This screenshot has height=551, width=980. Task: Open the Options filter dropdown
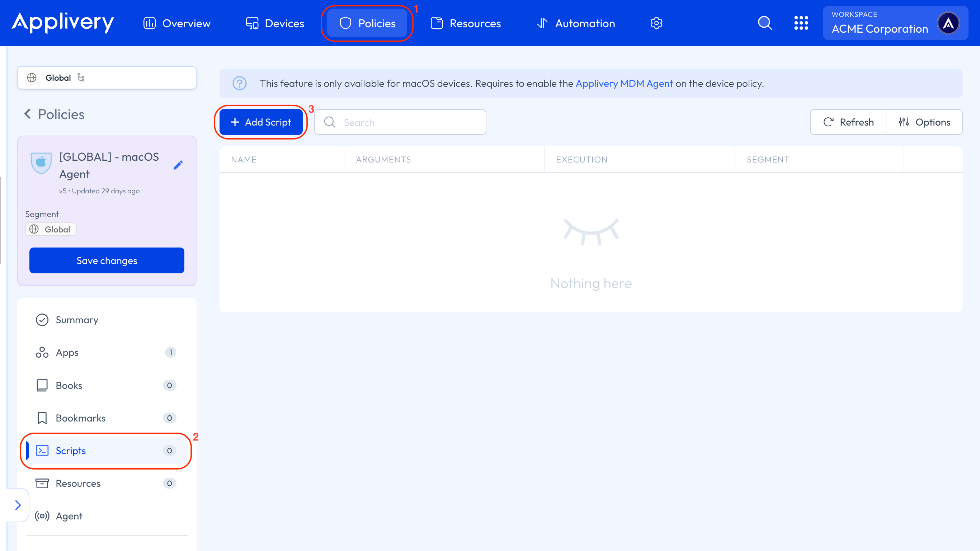click(925, 122)
